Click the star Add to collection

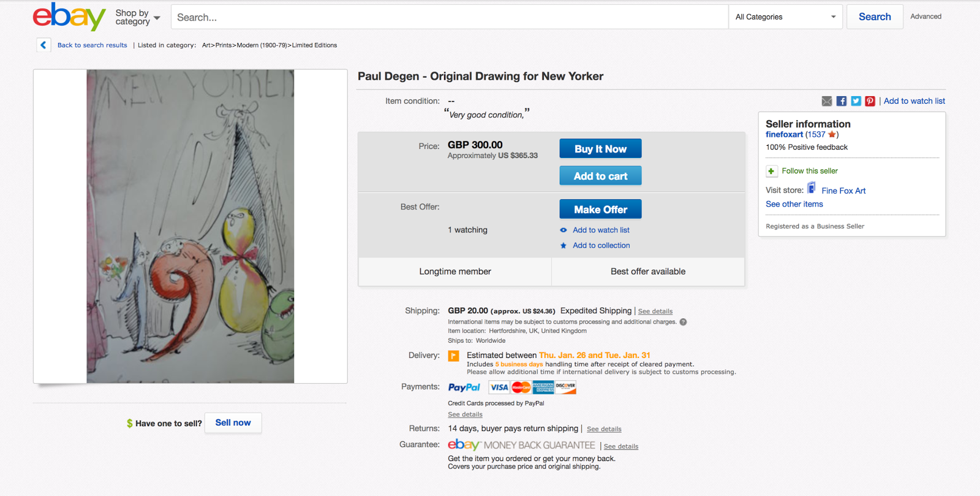click(x=563, y=245)
